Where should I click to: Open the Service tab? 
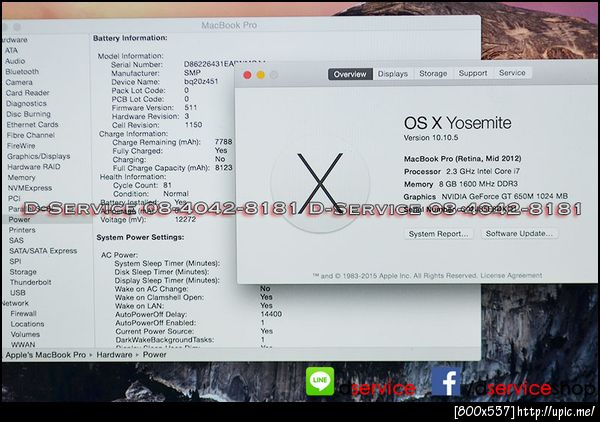tap(512, 73)
